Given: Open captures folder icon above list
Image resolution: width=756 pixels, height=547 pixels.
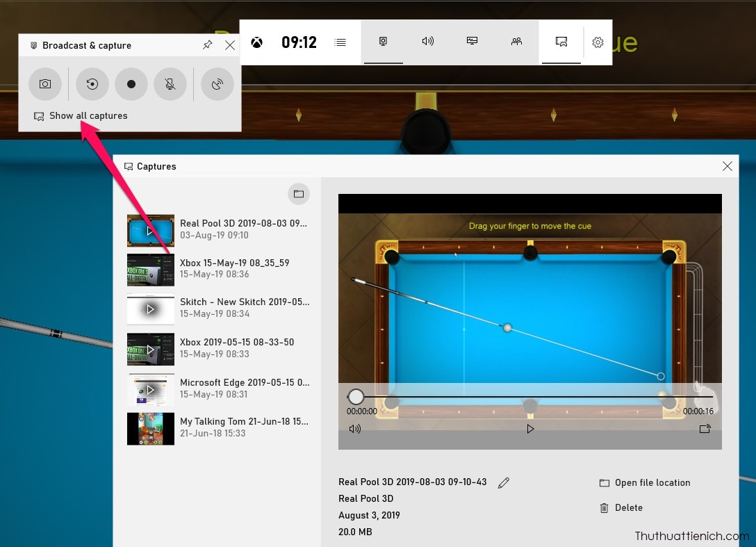Looking at the screenshot, I should click(299, 194).
